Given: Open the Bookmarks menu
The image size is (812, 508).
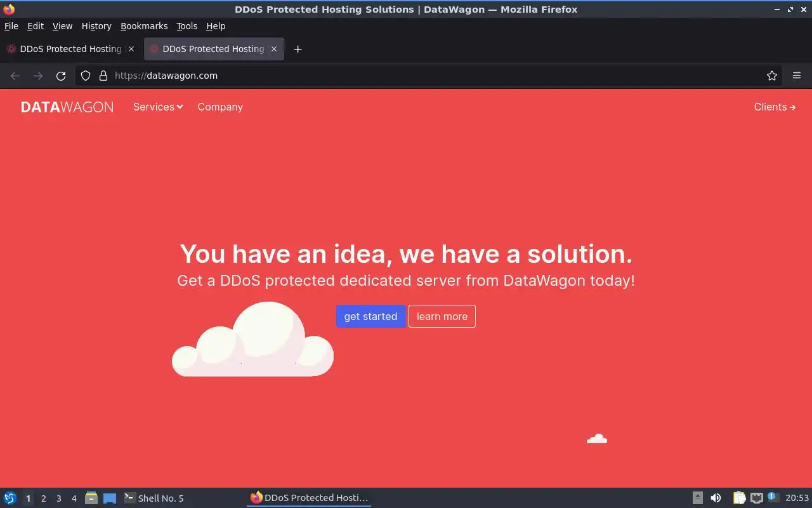Looking at the screenshot, I should [144, 26].
